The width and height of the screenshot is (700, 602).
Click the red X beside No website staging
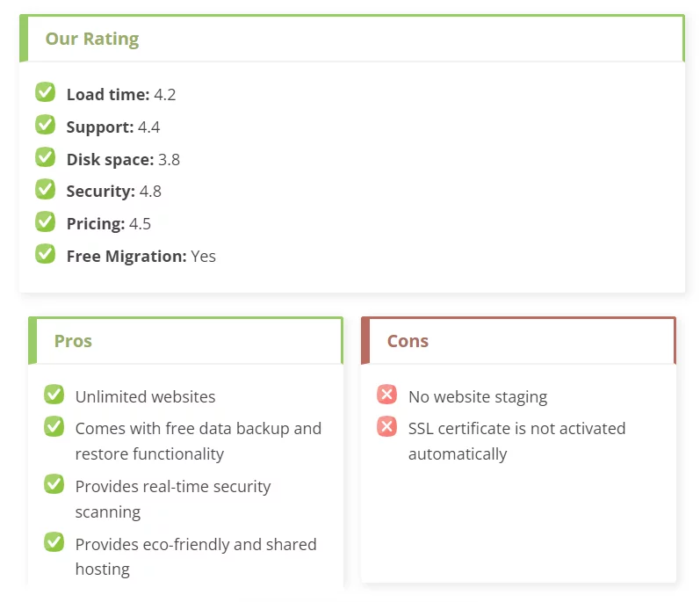[x=386, y=395]
